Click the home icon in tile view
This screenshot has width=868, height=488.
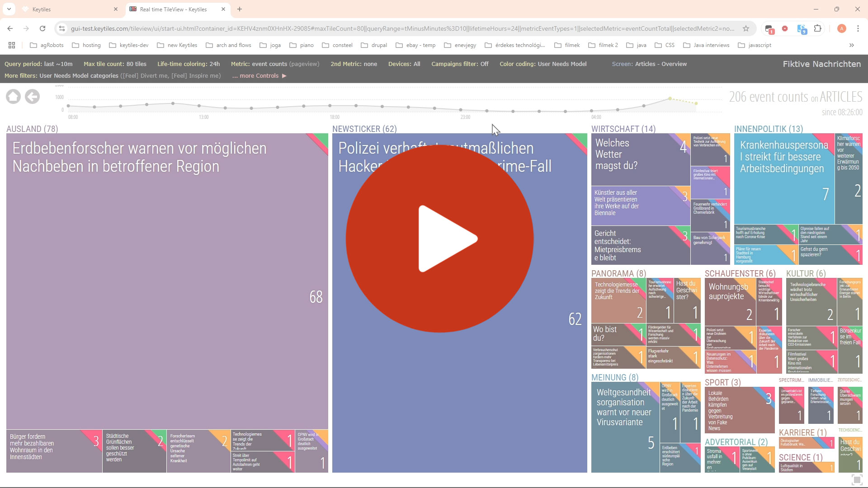[x=13, y=96]
